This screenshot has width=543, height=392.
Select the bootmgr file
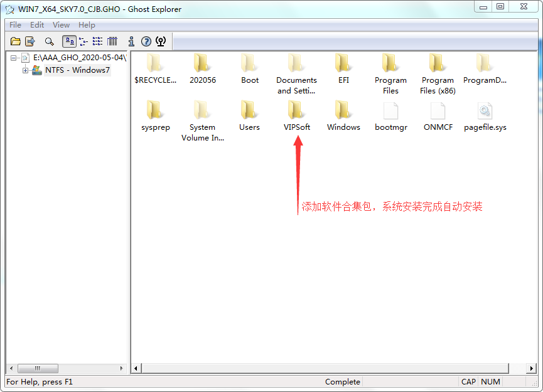[x=391, y=117]
